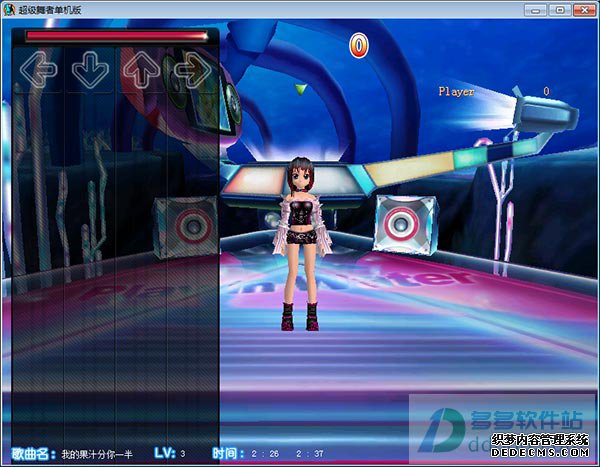Viewport: 600px width, 467px height.
Task: Click the green triangle marker above dancer
Action: tap(301, 89)
